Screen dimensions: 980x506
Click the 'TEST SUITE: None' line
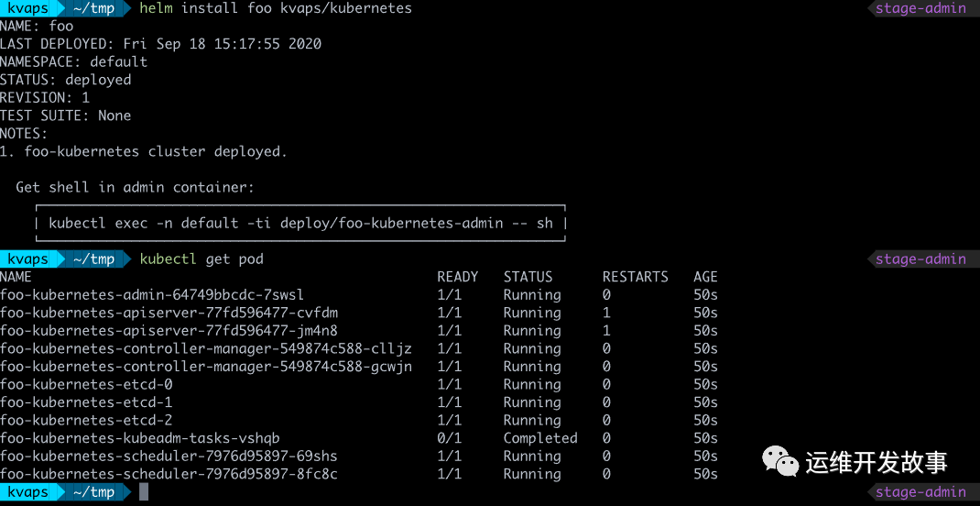[x=66, y=115]
